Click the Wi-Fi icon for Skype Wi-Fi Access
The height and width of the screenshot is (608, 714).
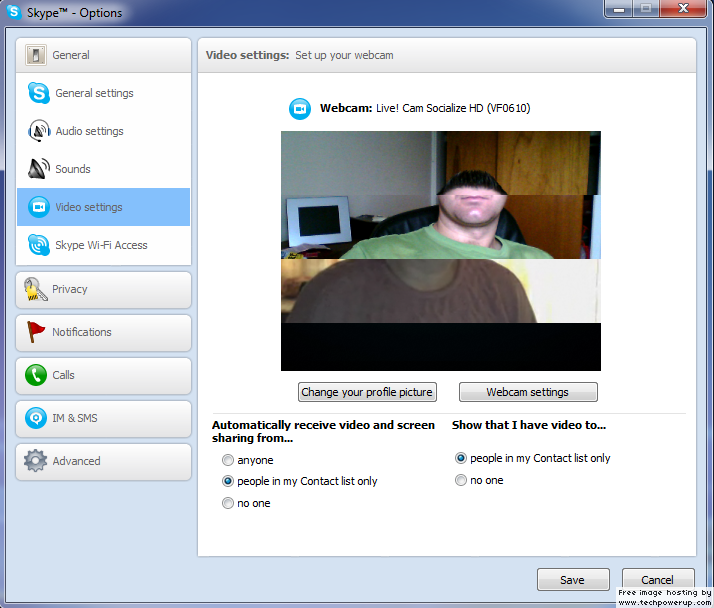(39, 245)
